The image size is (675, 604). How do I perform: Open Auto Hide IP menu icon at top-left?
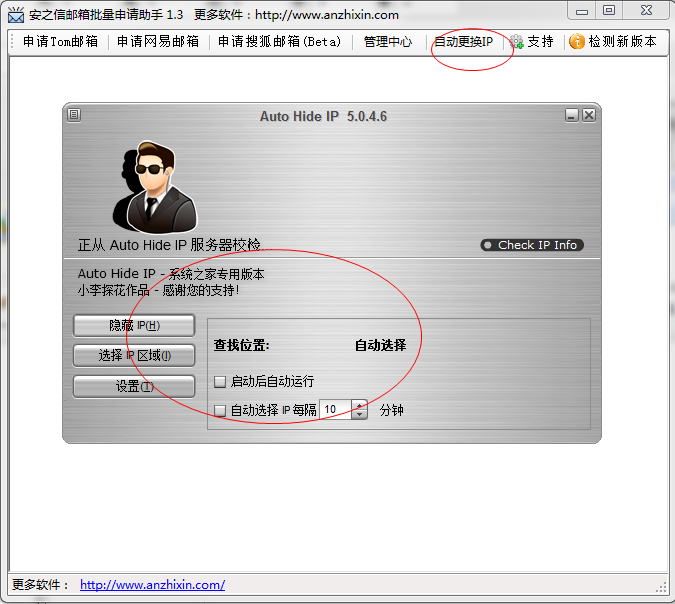pos(74,115)
